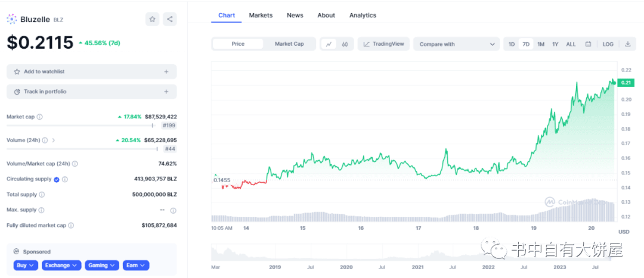
Task: Star Bluzelle as a favorite
Action: tap(152, 19)
